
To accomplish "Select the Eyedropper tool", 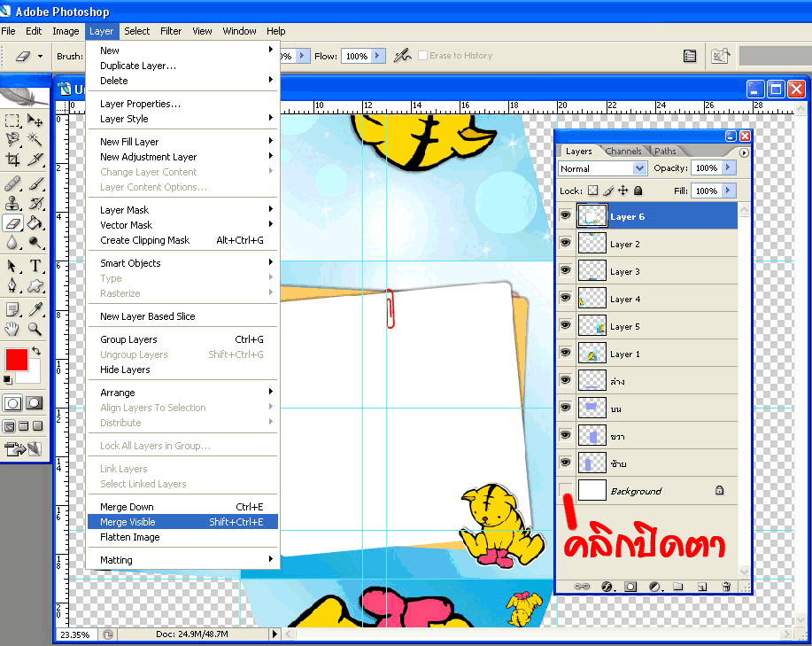I will point(35,310).
